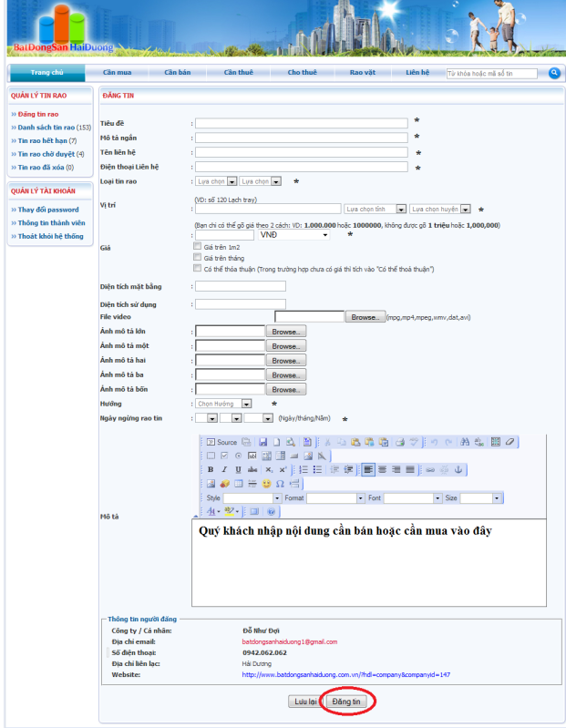Go to the 'Trang chủ' tab
The image size is (566, 728).
[46, 72]
